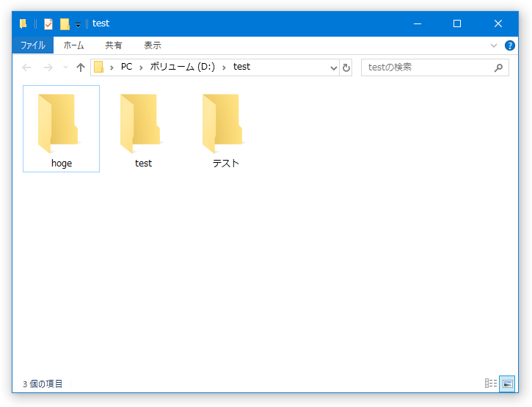
Task: Go forward with the right arrow
Action: (x=48, y=67)
